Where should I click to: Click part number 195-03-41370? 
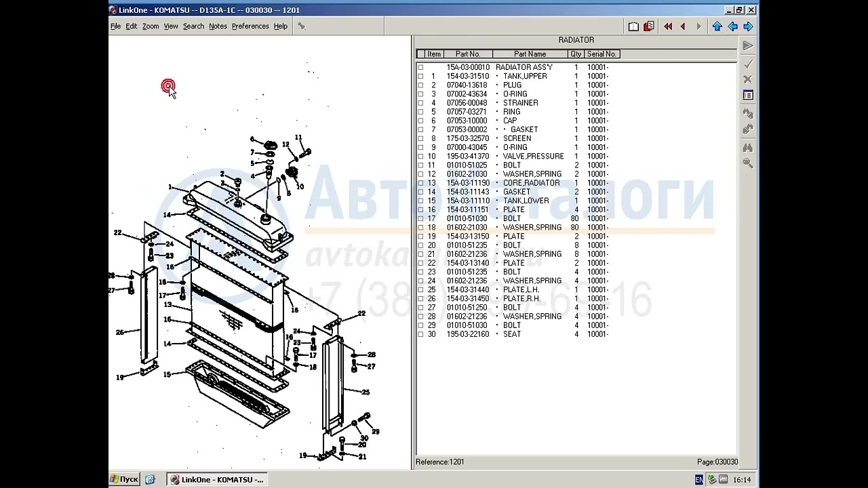[468, 157]
